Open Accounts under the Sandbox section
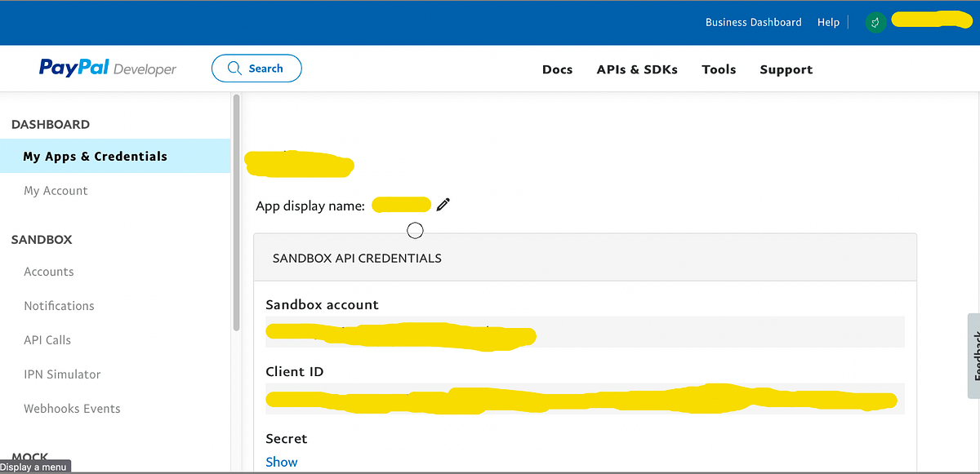The height and width of the screenshot is (474, 980). pos(49,271)
